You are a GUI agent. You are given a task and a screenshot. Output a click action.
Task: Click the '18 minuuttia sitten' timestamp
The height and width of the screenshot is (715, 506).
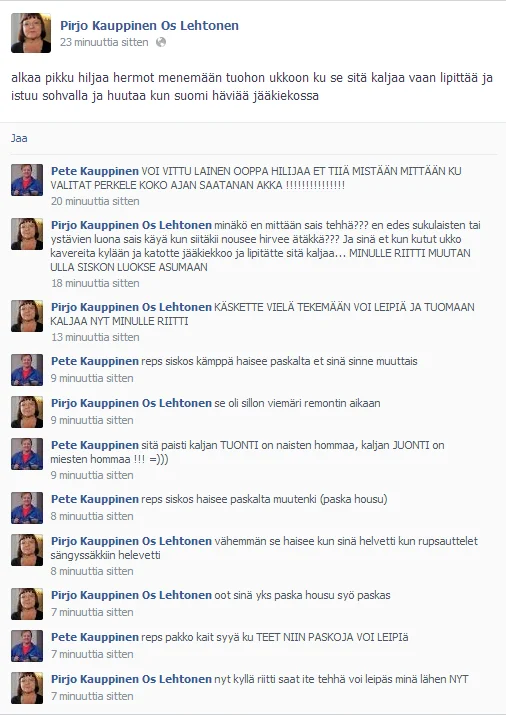click(x=95, y=283)
